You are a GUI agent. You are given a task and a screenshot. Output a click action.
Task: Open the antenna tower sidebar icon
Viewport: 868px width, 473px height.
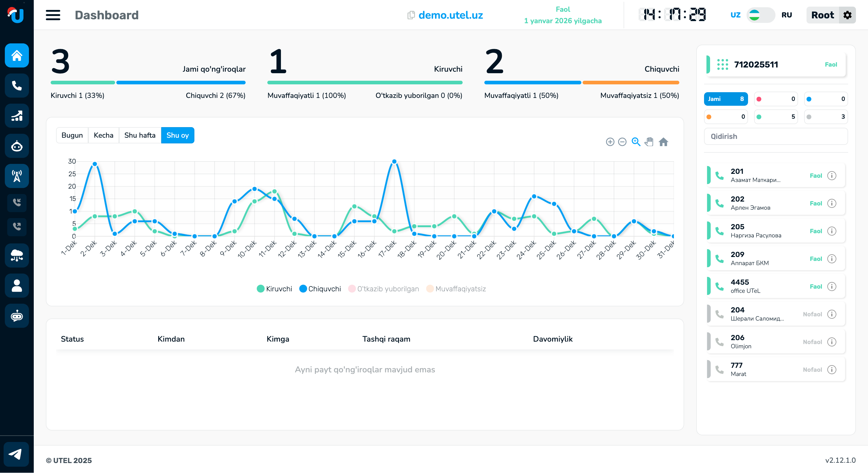coord(17,176)
